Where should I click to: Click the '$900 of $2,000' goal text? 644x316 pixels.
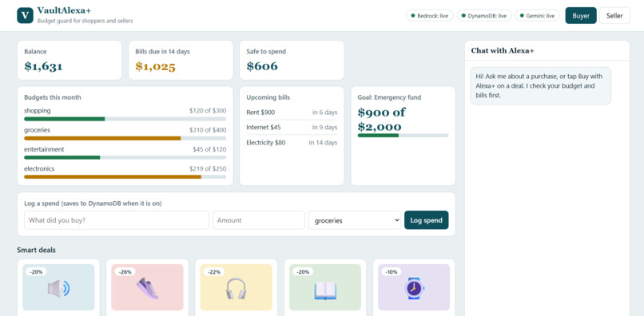(382, 120)
